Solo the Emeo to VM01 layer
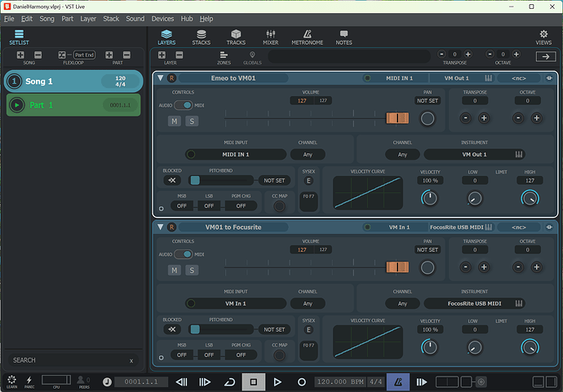 coord(192,121)
